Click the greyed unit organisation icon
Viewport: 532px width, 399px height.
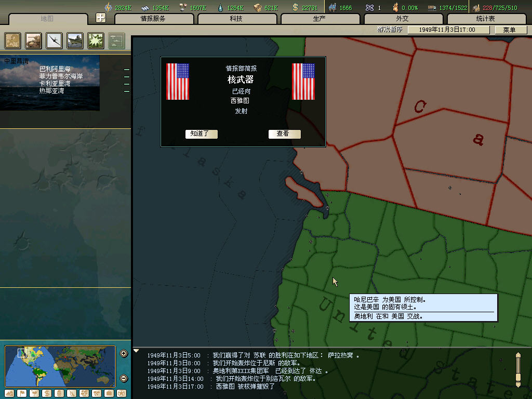[x=116, y=41]
